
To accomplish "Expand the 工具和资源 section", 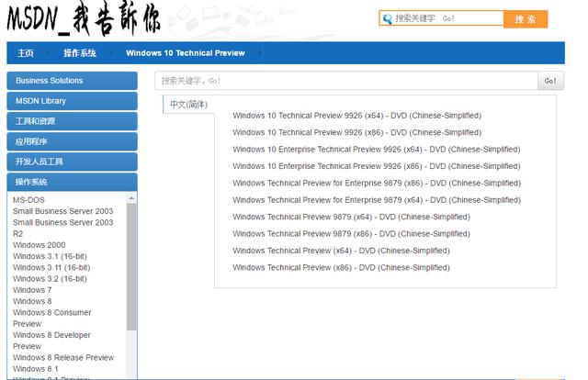I will 72,121.
